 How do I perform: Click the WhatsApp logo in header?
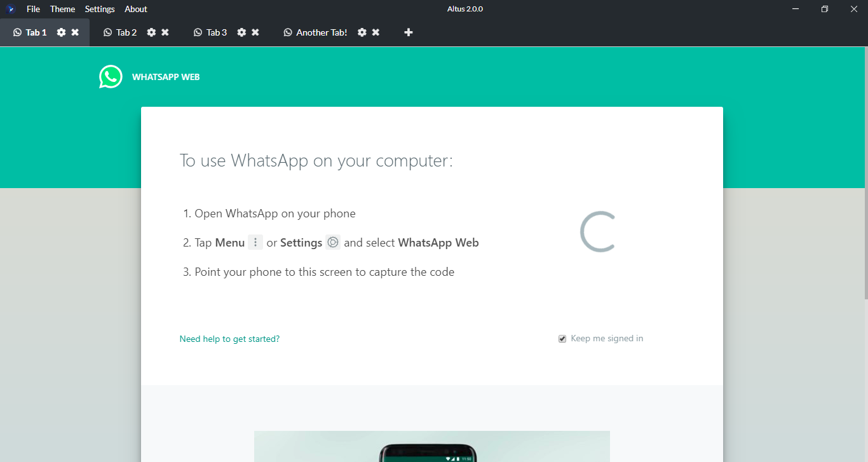point(111,77)
